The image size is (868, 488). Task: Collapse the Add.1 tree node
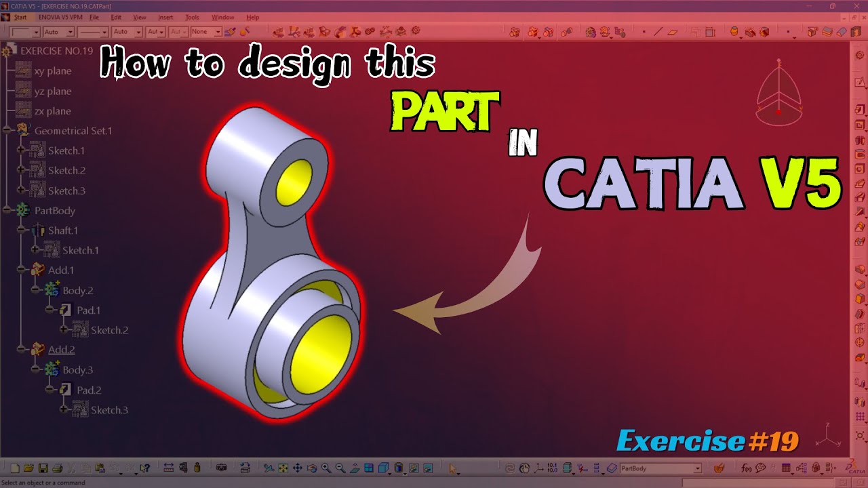21,270
